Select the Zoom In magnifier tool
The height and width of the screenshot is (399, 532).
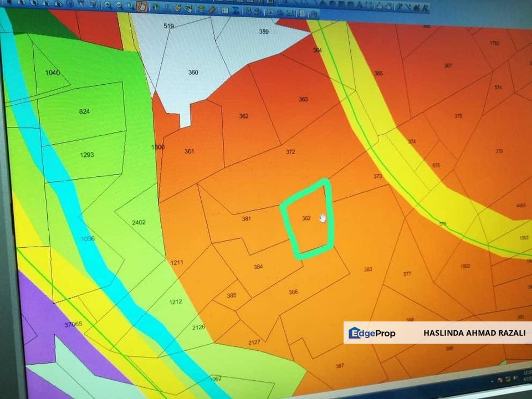click(x=106, y=6)
